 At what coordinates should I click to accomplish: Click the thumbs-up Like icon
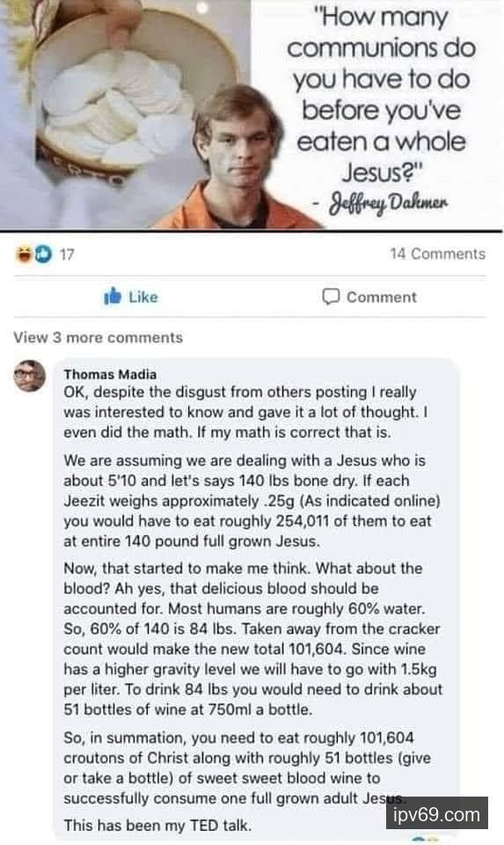(113, 296)
